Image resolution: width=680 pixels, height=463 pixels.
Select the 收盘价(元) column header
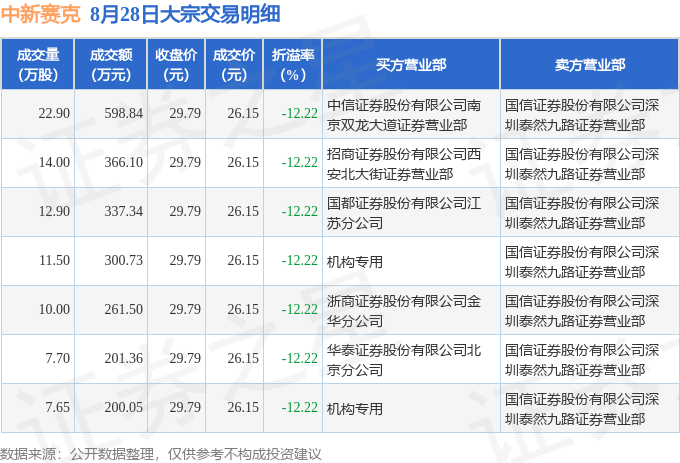pos(176,65)
